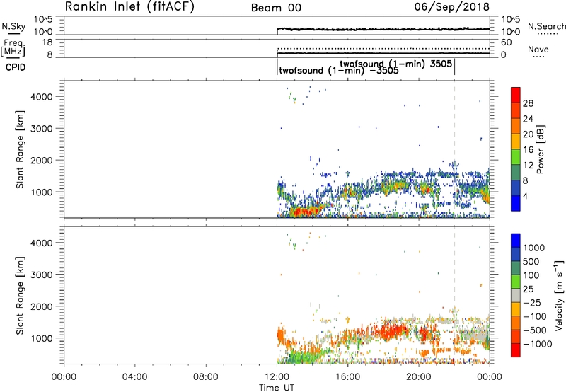Click the blue top segment of Velocity colorbar
Screen dimensions: 566x392
516,241
